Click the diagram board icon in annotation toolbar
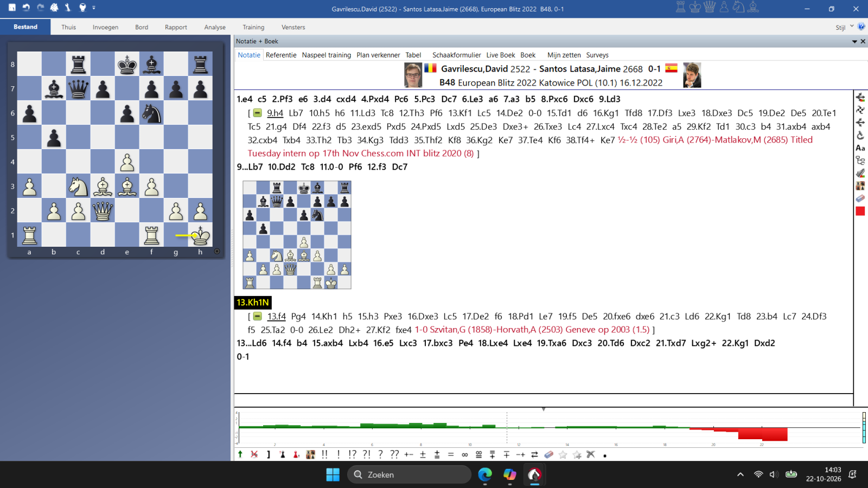Screen dimensions: 868x488 click(x=310, y=454)
